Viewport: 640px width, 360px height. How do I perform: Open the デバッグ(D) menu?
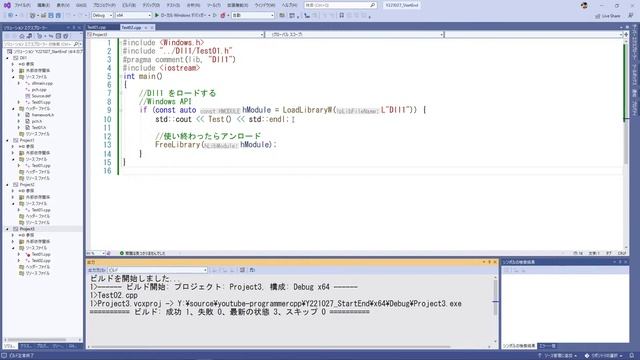[x=151, y=5]
